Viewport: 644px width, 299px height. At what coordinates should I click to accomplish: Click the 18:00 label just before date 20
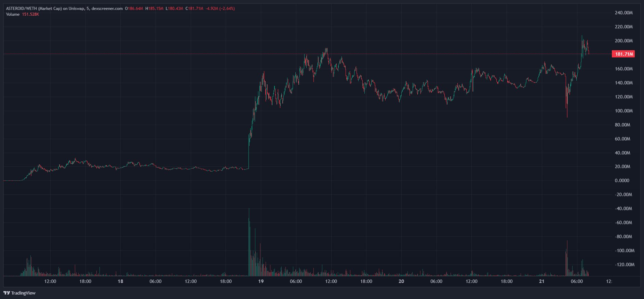(x=366, y=281)
